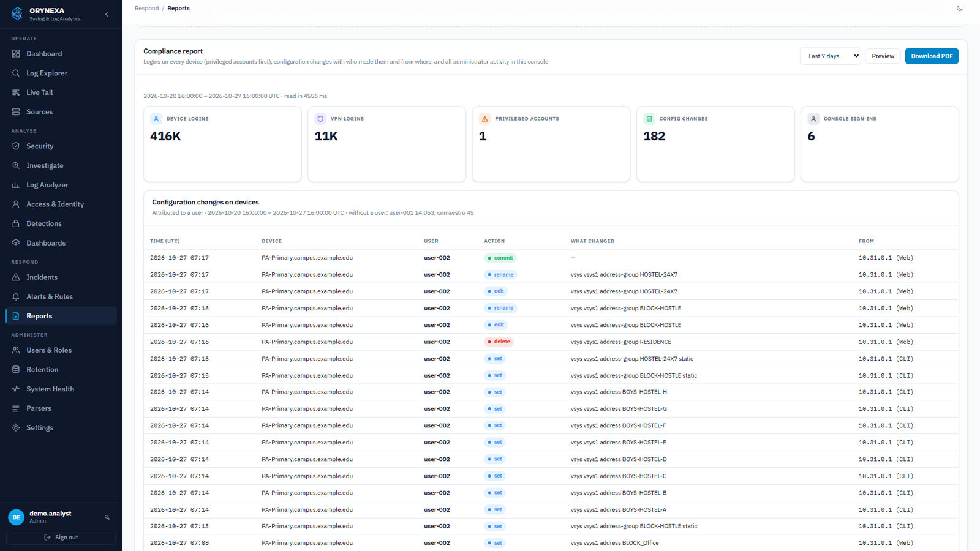The height and width of the screenshot is (551, 980).
Task: Click the Preview button
Action: pyautogui.click(x=883, y=56)
